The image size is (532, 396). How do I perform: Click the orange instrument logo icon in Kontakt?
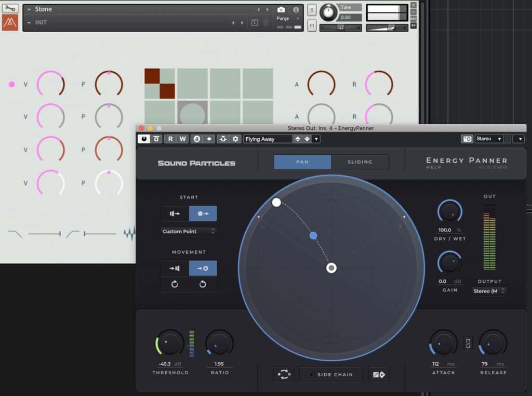[x=10, y=23]
